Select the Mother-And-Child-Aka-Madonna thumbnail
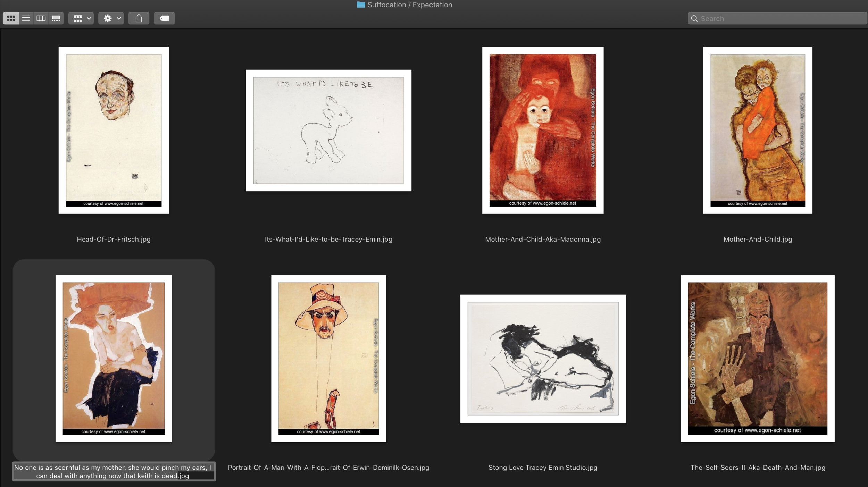This screenshot has width=868, height=487. point(543,130)
